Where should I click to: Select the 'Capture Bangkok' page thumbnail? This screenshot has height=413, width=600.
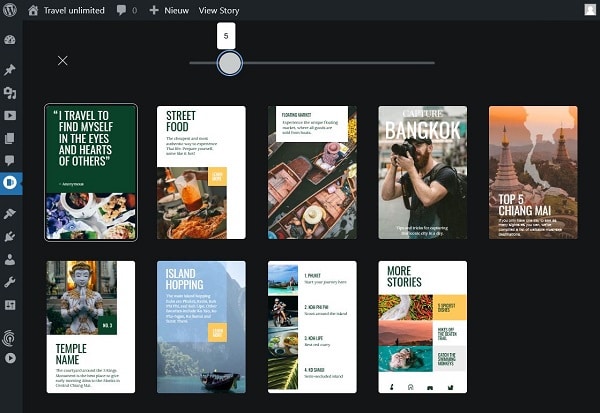[x=422, y=172]
